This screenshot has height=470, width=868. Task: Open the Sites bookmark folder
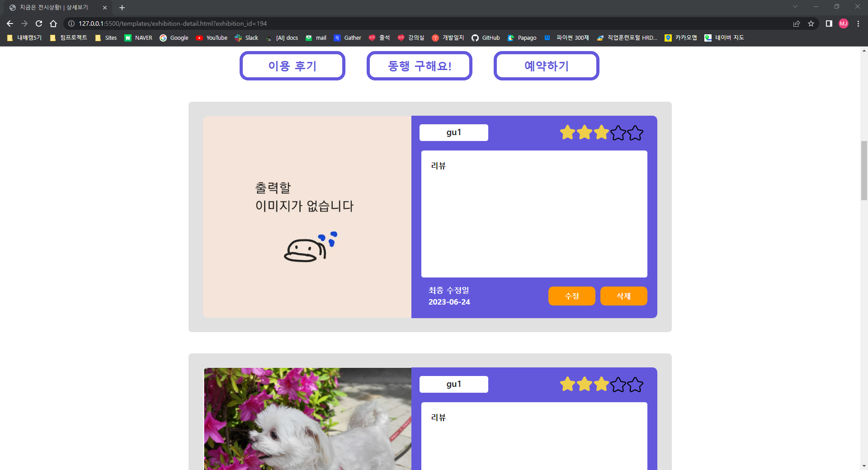point(106,38)
